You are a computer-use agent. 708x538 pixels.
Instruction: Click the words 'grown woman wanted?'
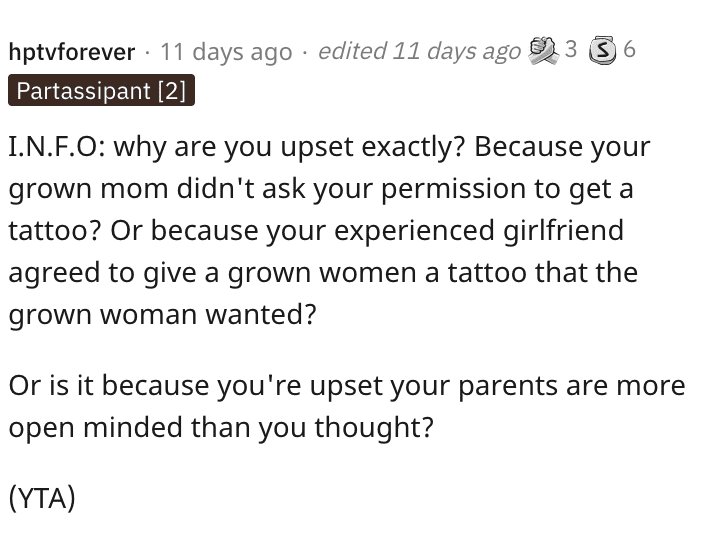click(x=162, y=314)
